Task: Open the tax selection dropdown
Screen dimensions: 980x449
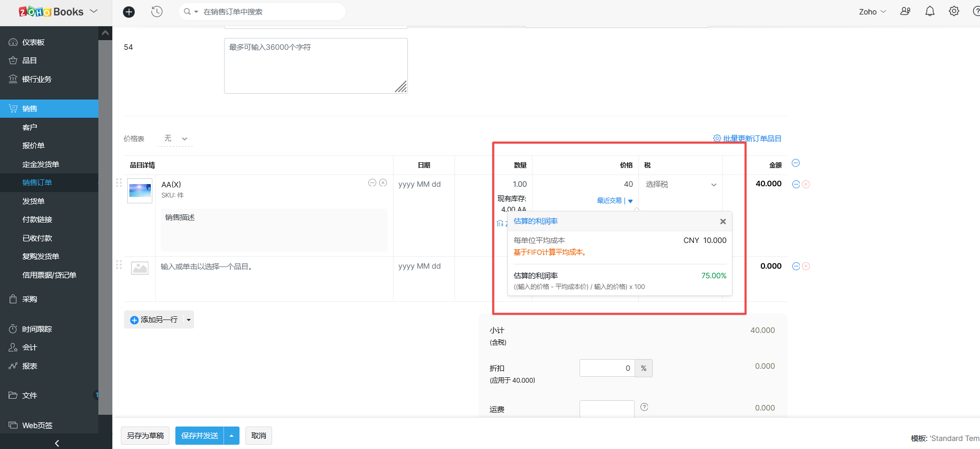Action: pos(680,185)
